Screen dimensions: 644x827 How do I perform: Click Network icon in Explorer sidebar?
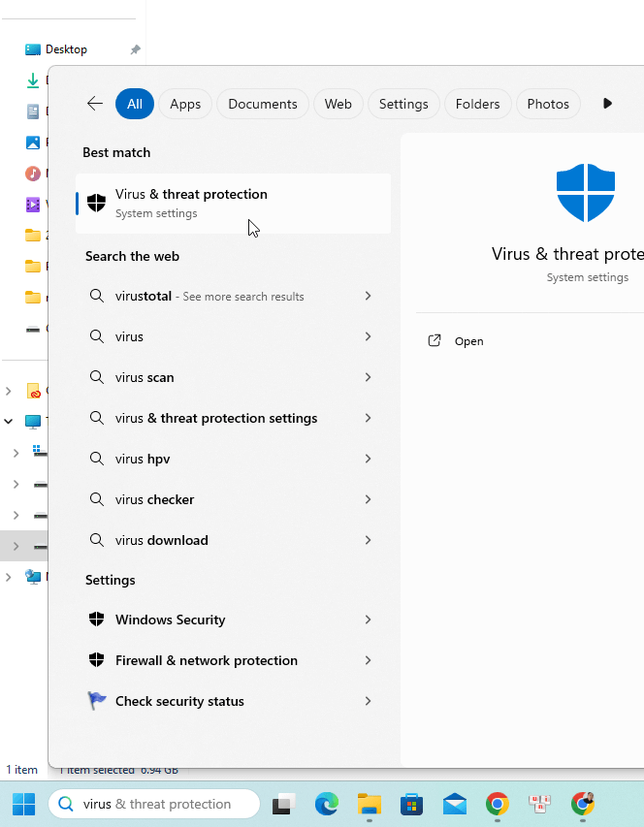[x=33, y=577]
